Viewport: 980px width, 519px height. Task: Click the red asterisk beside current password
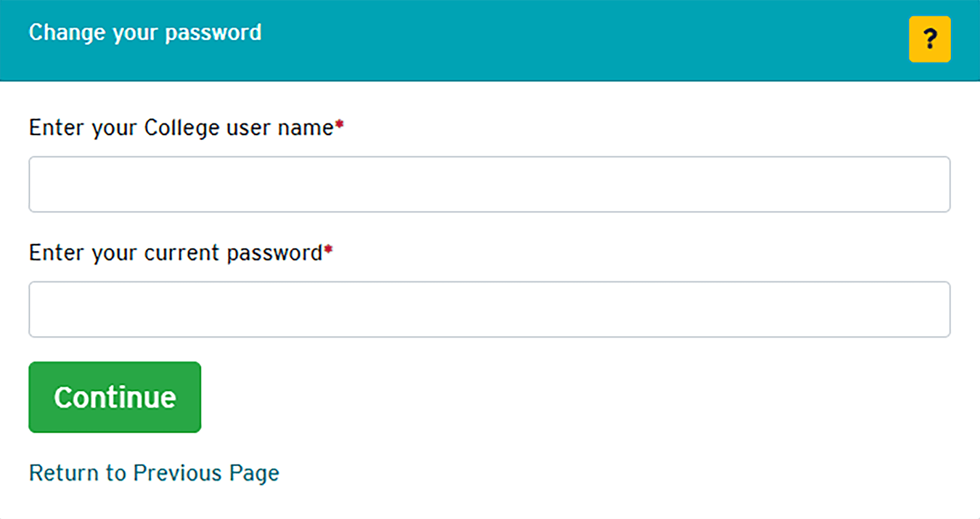point(328,250)
